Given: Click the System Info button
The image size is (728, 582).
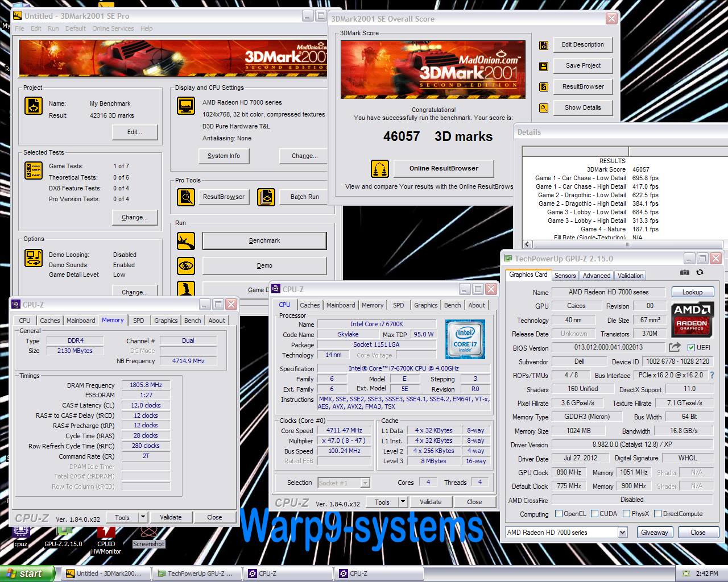Looking at the screenshot, I should tap(224, 156).
